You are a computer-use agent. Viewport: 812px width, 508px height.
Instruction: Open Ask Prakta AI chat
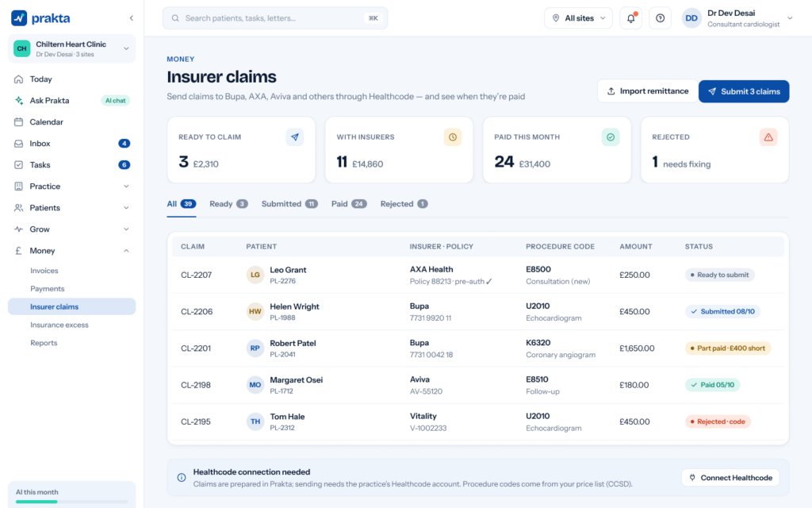(71, 101)
